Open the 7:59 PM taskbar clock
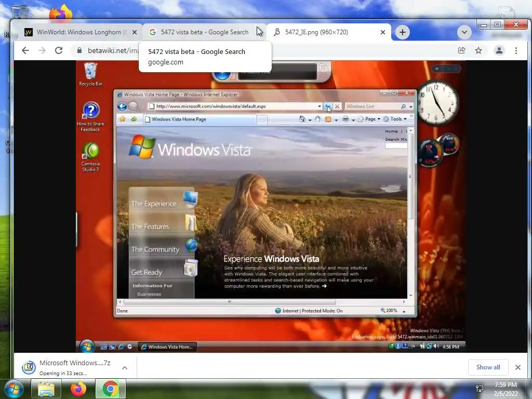532x399 pixels. tap(506, 389)
